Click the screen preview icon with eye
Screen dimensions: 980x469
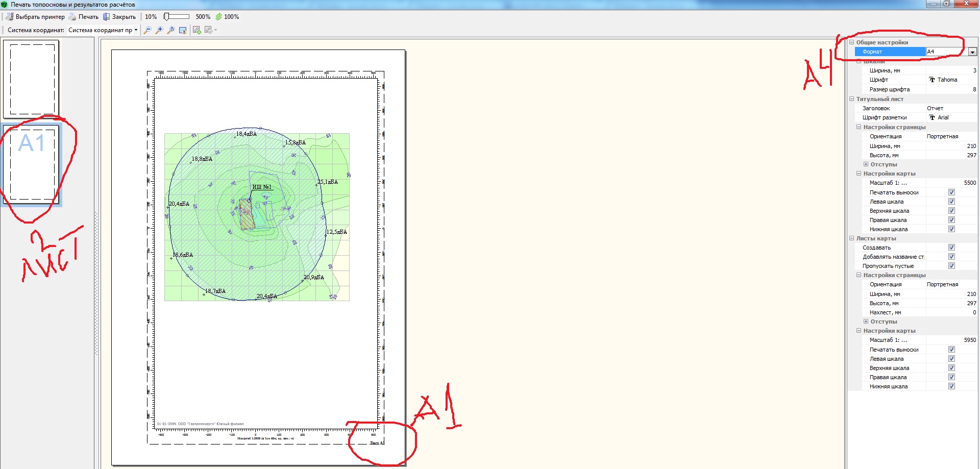(x=183, y=30)
